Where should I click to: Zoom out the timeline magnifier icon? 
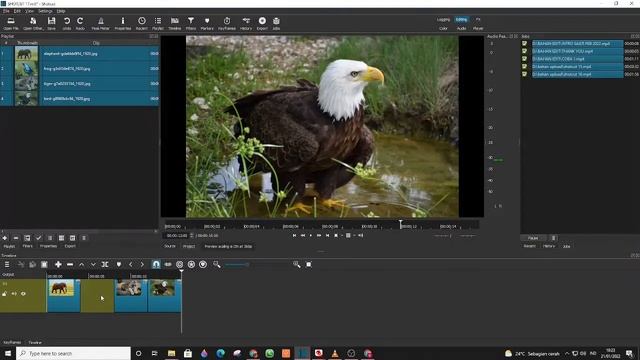217,264
